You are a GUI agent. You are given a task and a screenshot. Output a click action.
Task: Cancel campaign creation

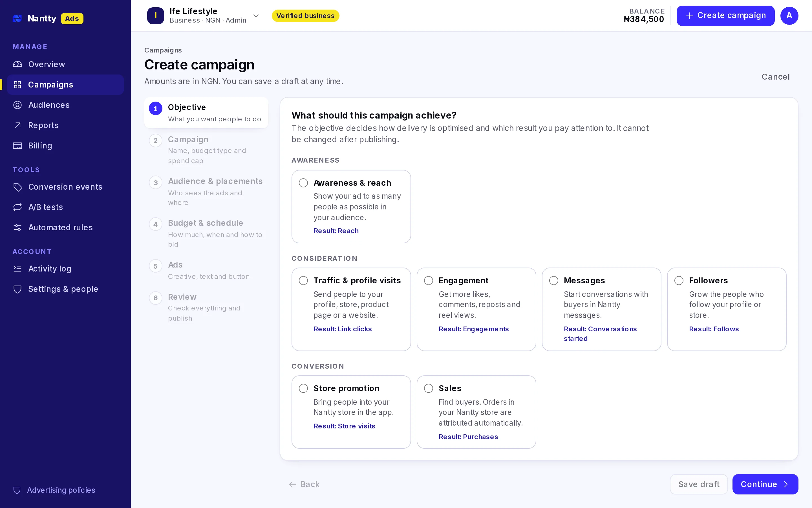click(x=775, y=77)
